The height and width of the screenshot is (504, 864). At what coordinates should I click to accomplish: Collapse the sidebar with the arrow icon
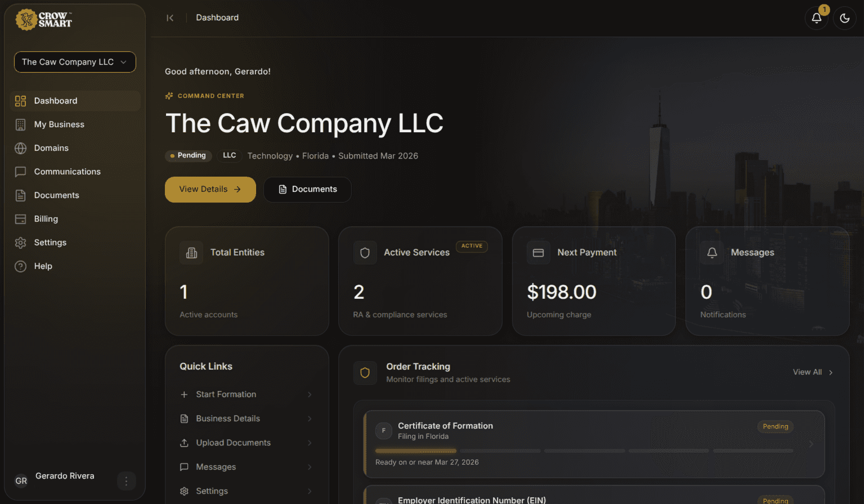(170, 18)
